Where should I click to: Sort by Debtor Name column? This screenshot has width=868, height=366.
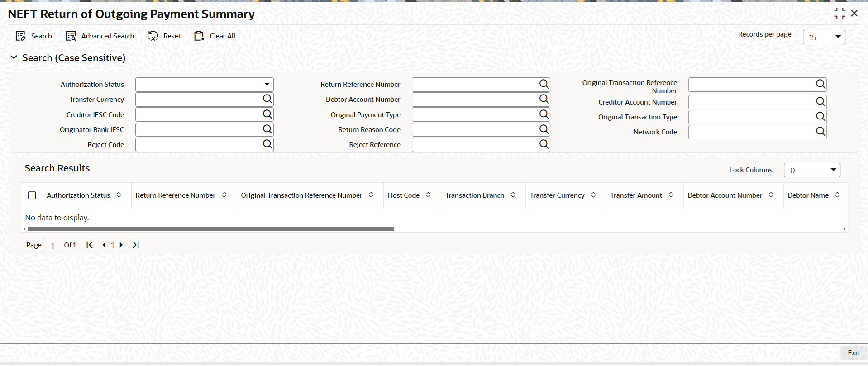[x=837, y=195]
